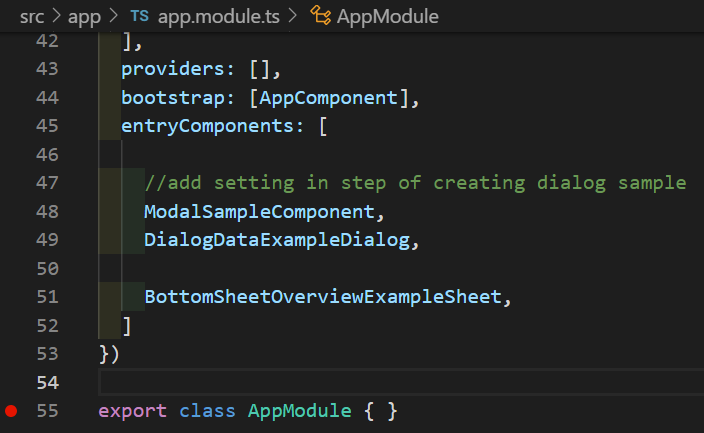Open the AppModule symbol breadcrumb

pyautogui.click(x=387, y=17)
